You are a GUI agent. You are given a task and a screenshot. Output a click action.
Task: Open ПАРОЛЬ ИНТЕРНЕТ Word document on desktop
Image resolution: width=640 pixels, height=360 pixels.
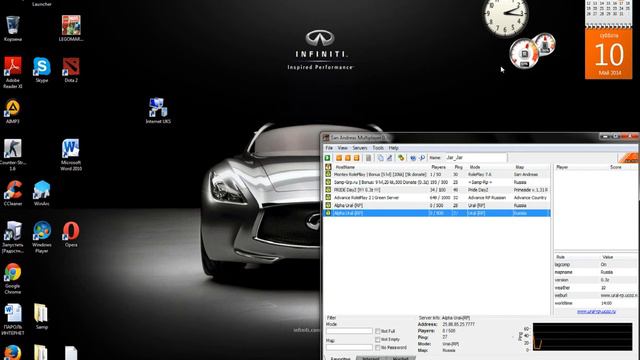pos(13,320)
